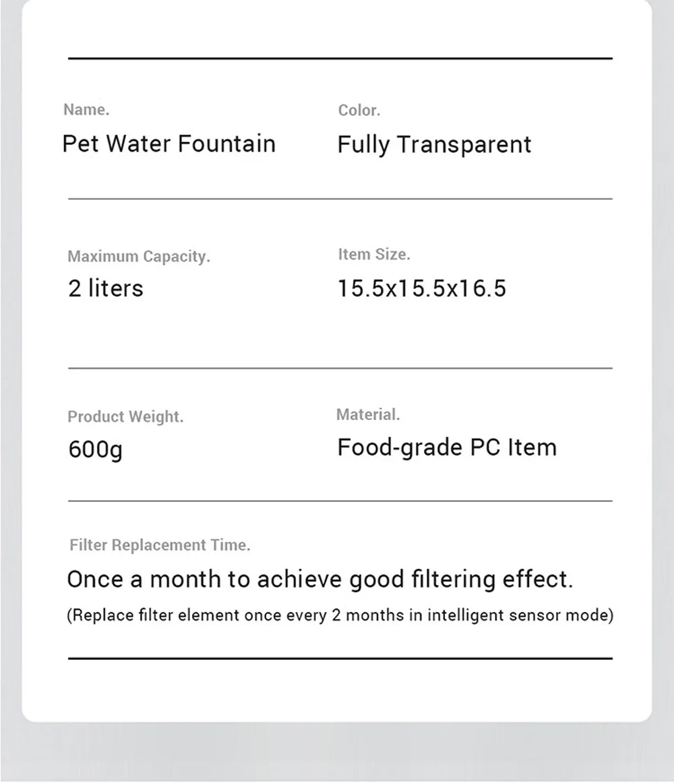Image resolution: width=674 pixels, height=784 pixels.
Task: Select the 'Food-grade PC Item' text
Action: pyautogui.click(x=447, y=448)
